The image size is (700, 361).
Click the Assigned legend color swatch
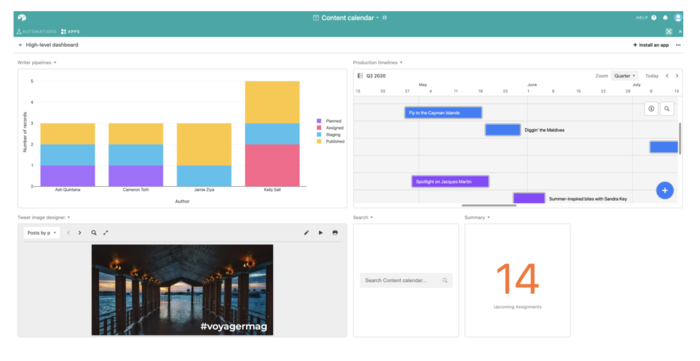(x=319, y=128)
